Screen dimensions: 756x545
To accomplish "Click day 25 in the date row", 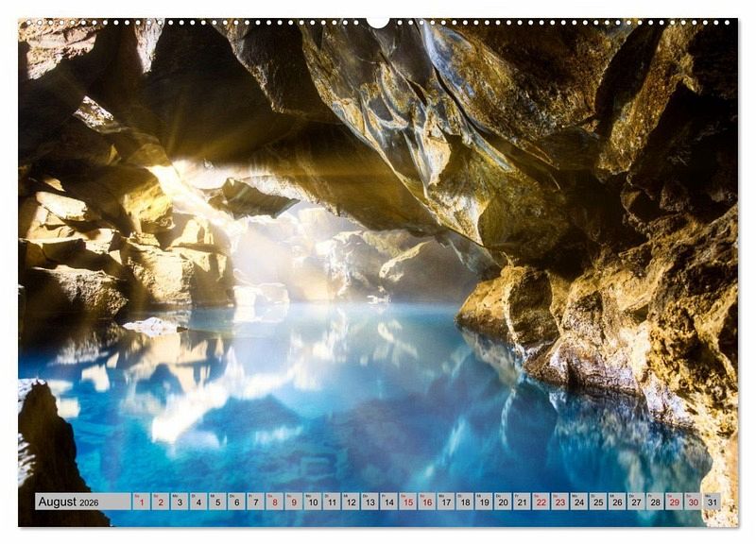I will pyautogui.click(x=598, y=502).
